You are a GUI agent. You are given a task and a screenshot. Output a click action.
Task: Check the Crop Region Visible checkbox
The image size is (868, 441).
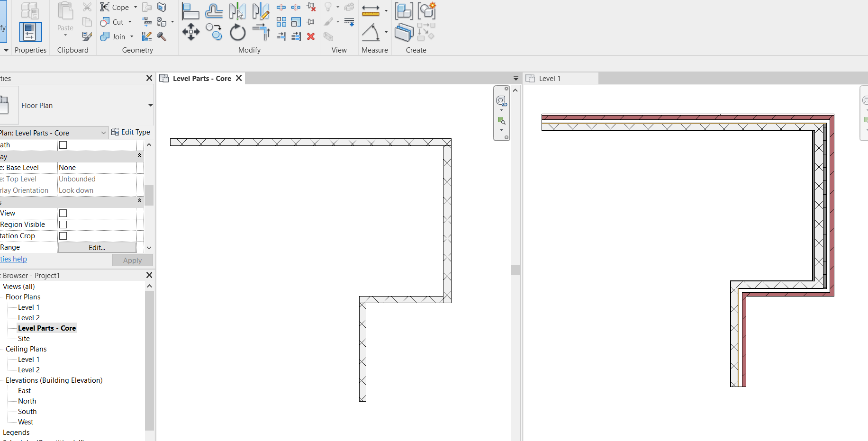pyautogui.click(x=63, y=224)
